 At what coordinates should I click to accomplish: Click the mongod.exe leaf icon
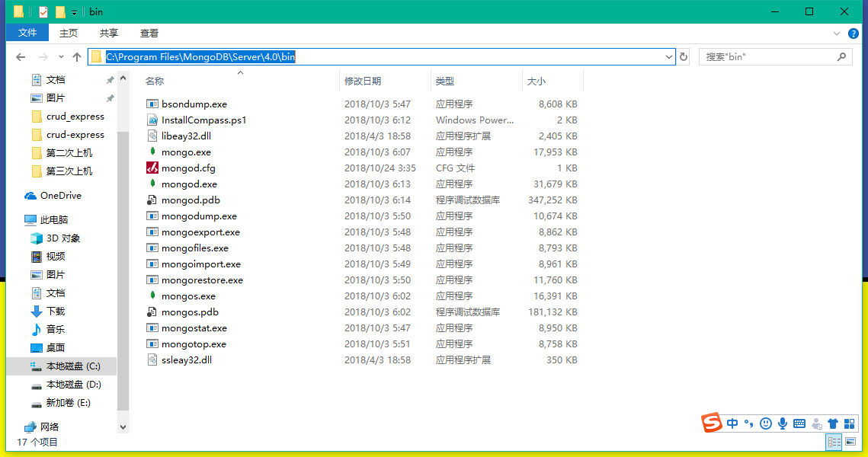pyautogui.click(x=152, y=184)
